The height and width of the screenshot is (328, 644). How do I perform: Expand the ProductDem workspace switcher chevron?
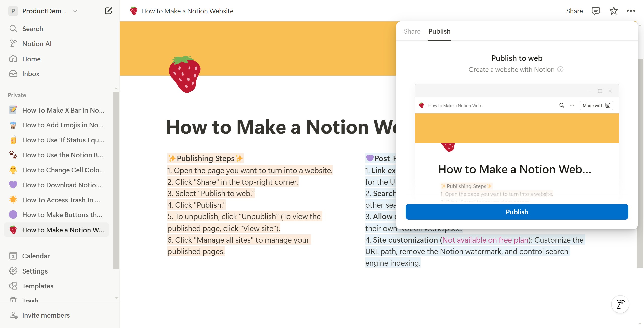pos(75,11)
